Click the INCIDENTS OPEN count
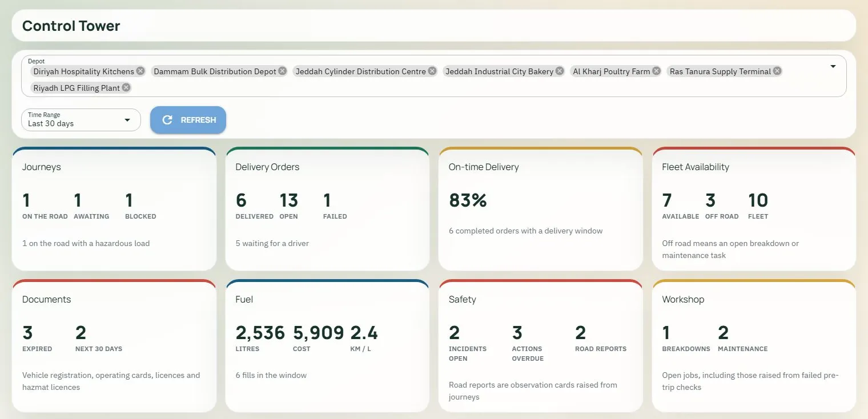868x419 pixels. pyautogui.click(x=455, y=333)
